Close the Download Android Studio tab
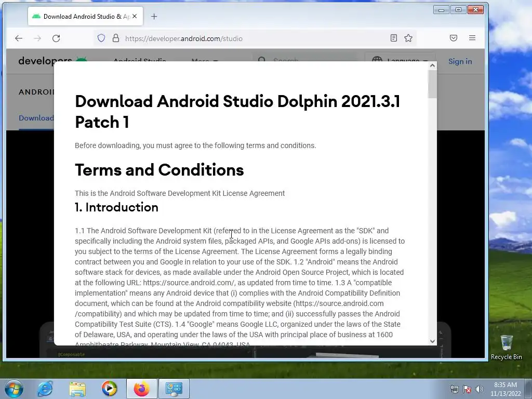 click(x=135, y=16)
